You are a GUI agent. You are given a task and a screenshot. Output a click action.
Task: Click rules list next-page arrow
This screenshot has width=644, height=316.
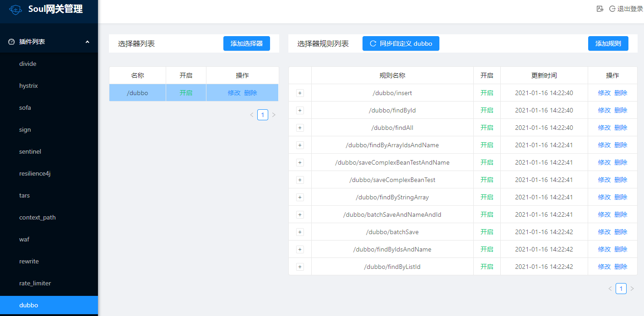tap(632, 289)
